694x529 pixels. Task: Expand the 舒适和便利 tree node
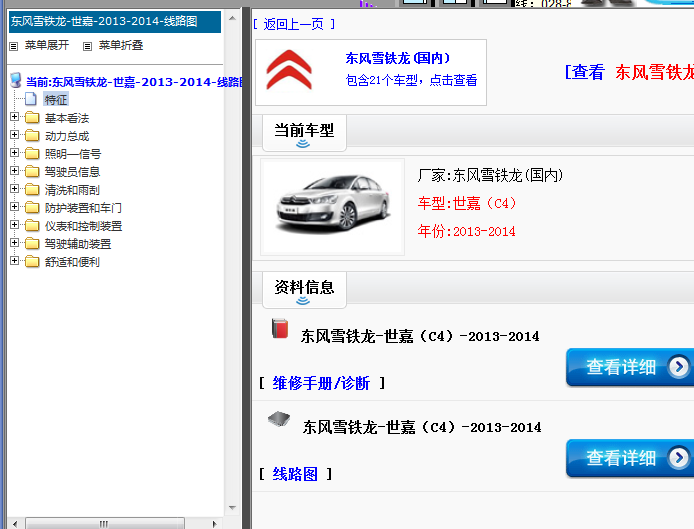(14, 261)
